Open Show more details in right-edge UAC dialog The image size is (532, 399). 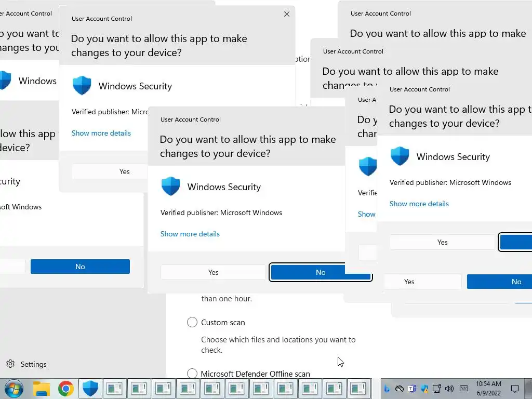pyautogui.click(x=419, y=204)
